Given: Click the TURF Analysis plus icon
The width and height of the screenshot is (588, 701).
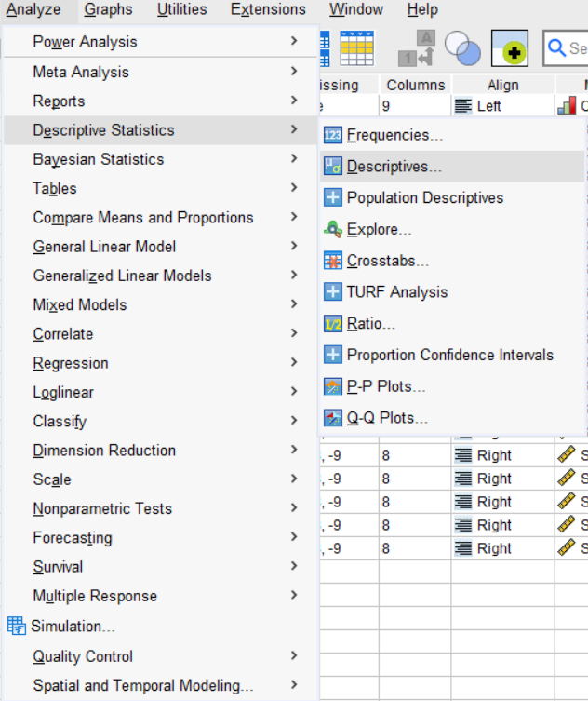Looking at the screenshot, I should click(x=333, y=292).
